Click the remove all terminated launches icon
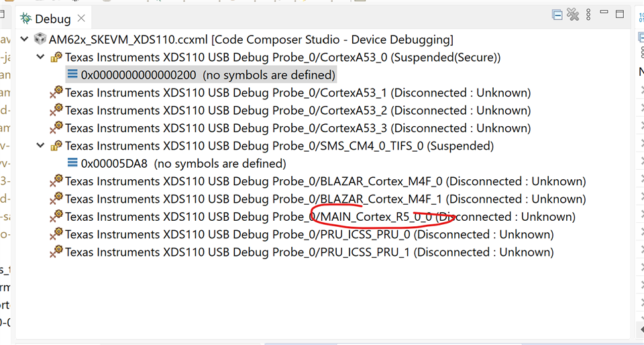 coord(572,14)
